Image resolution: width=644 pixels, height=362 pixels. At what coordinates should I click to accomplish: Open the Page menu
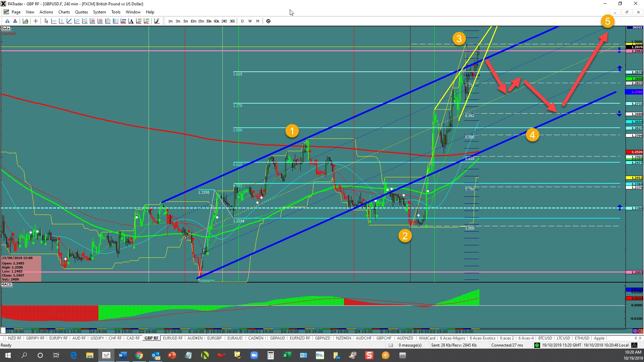(16, 12)
